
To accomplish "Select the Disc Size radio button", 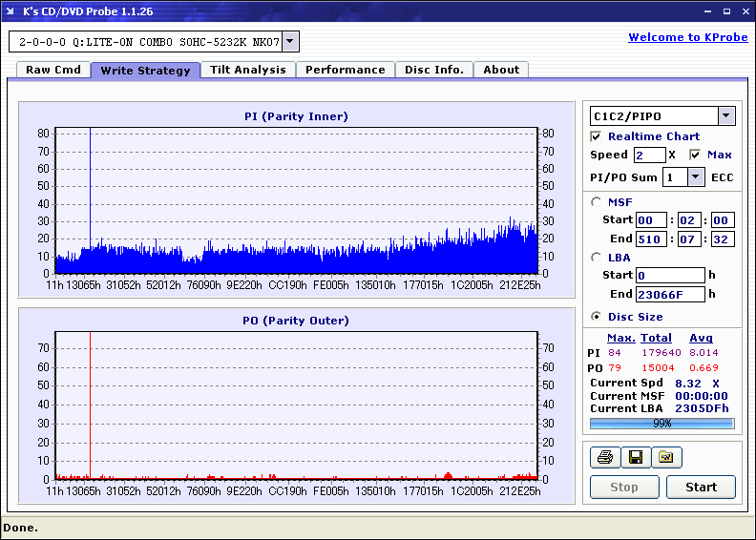I will coord(597,317).
